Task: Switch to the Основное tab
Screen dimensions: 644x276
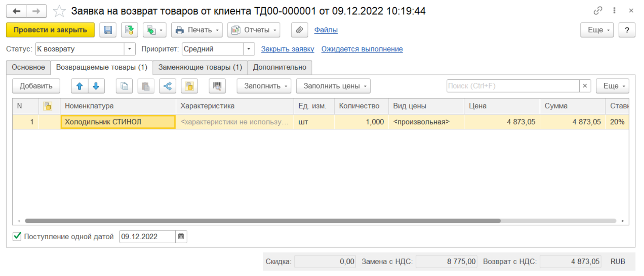Action: (x=28, y=67)
